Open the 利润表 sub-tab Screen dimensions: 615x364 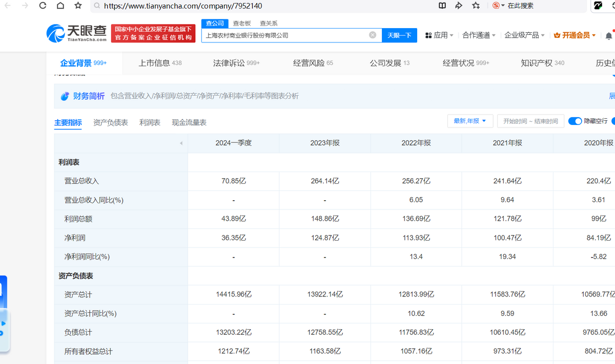(x=150, y=122)
